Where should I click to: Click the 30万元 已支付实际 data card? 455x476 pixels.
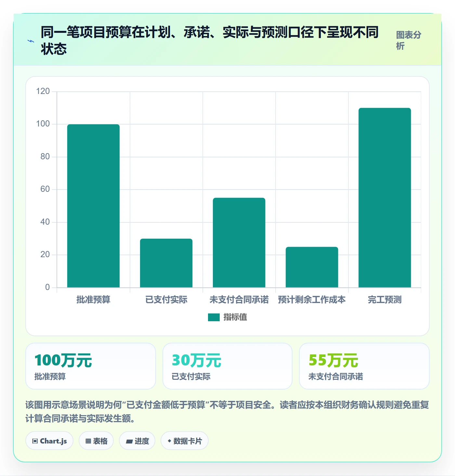227,366
